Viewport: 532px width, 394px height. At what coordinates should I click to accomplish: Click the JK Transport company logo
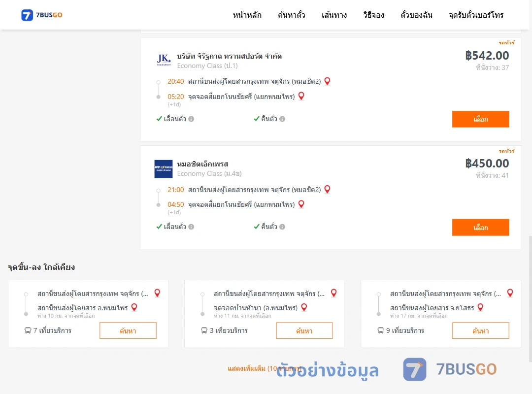(164, 60)
